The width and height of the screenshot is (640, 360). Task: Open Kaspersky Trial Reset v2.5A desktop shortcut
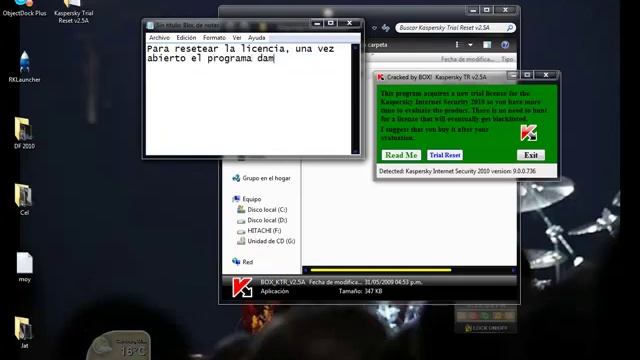coord(73,11)
